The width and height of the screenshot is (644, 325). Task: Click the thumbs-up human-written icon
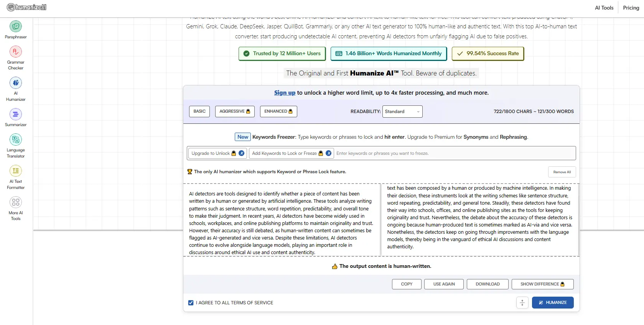(x=334, y=266)
